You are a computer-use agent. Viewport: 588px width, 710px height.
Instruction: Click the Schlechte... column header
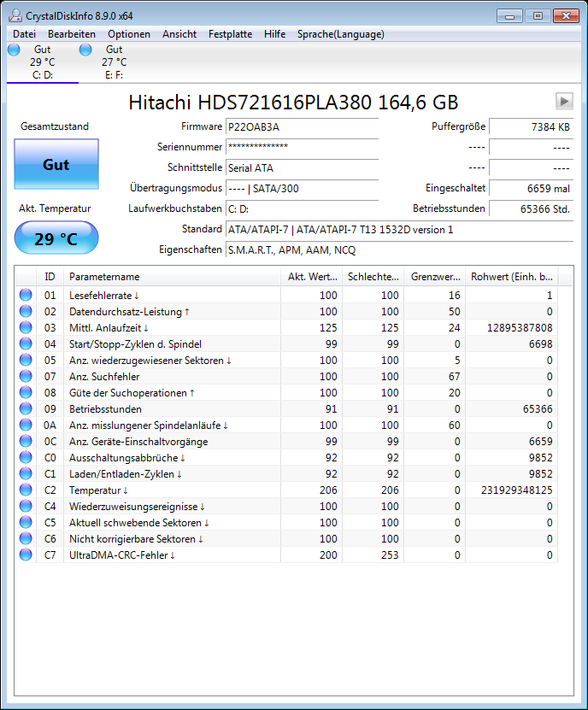click(x=373, y=277)
